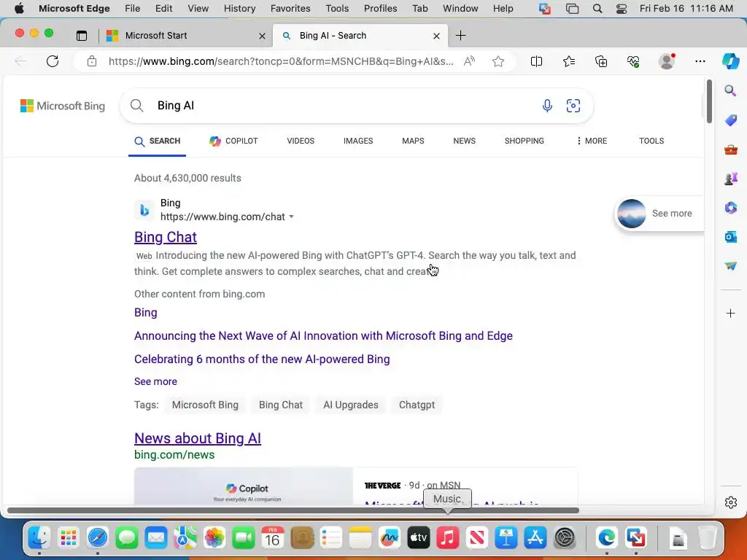Open Spotlight search in the menu bar

[x=597, y=9]
